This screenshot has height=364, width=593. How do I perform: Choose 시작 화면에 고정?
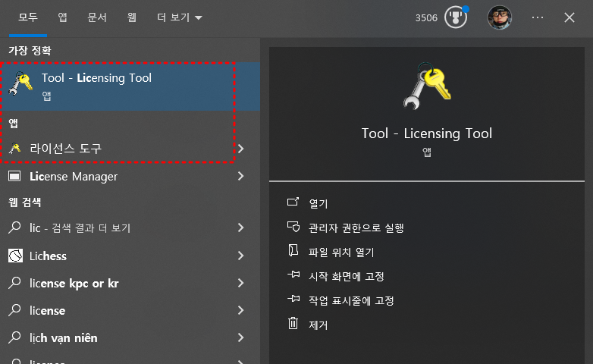347,276
